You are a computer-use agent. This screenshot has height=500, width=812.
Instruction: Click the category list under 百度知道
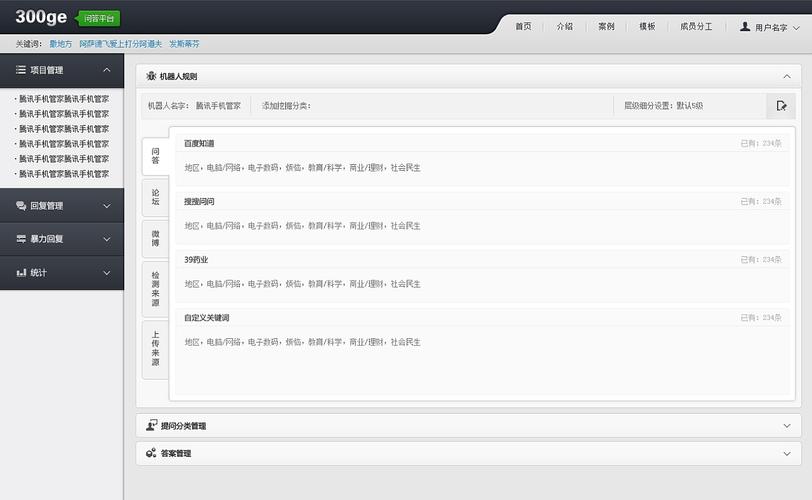302,168
